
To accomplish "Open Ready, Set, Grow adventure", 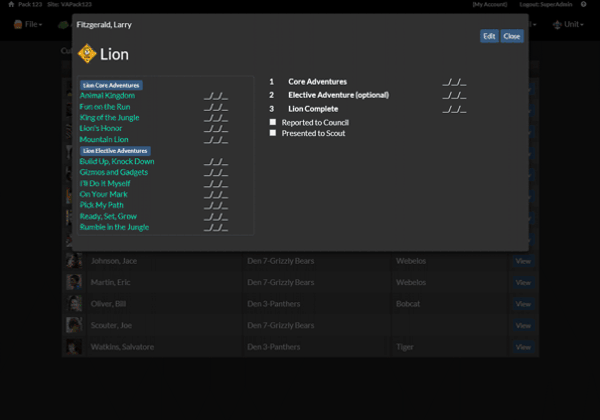I will pyautogui.click(x=108, y=216).
